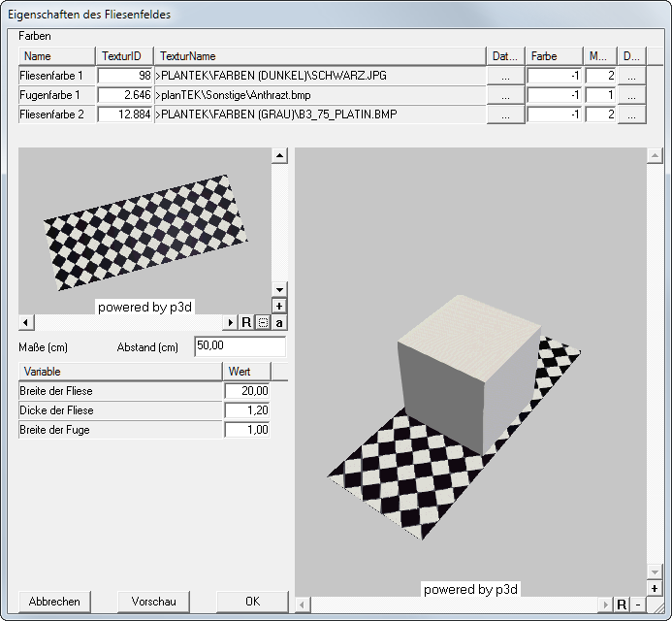Click the plus zoom button of large preview

pyautogui.click(x=655, y=589)
